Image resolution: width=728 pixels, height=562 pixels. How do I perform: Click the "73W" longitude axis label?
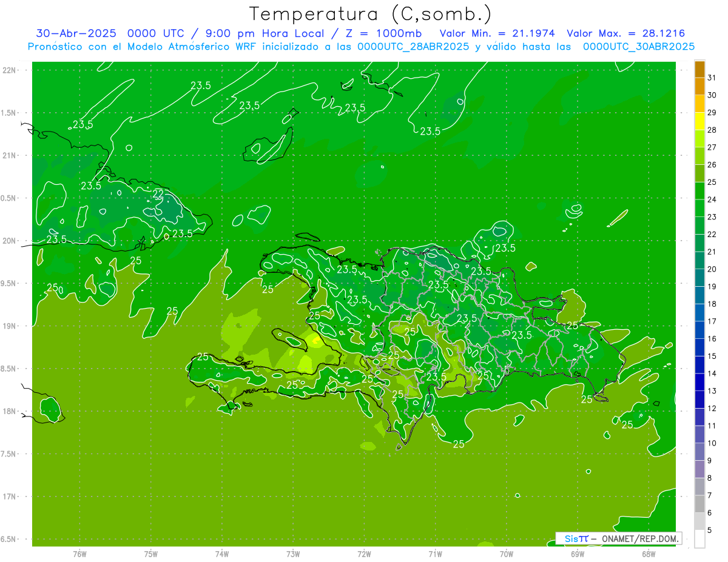pyautogui.click(x=293, y=554)
